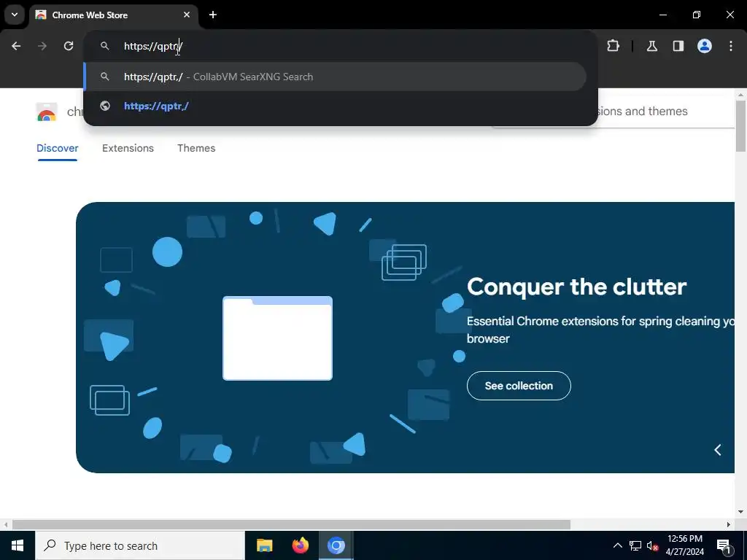The image size is (747, 560).
Task: Click the Chrome icon in the taskbar
Action: (336, 545)
